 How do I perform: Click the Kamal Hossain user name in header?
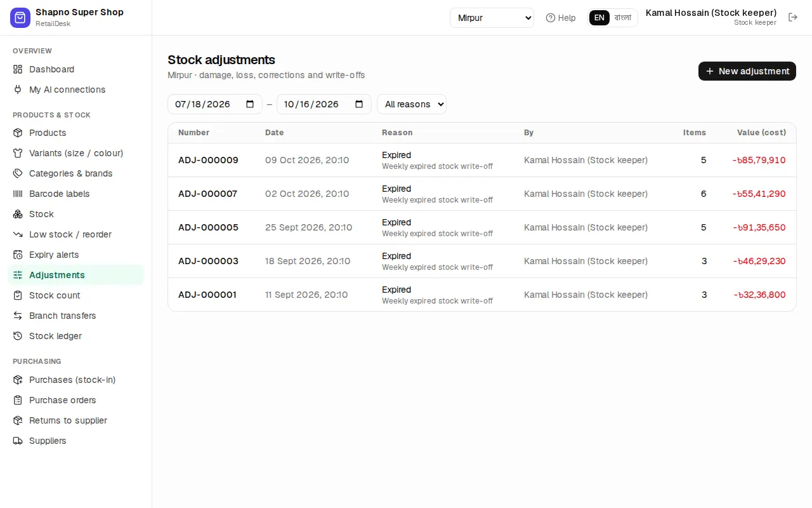point(711,13)
